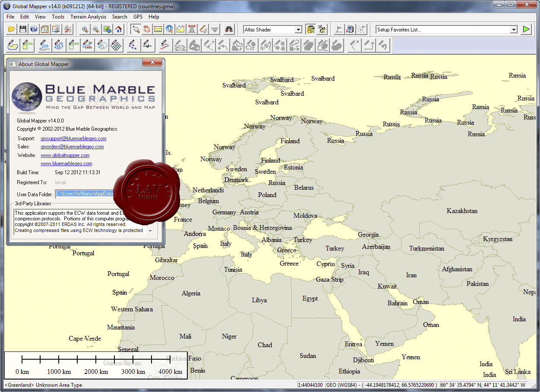Click the GEO (WGS84) coordinates status text
Viewport: 540px width, 392px height.
coord(382,385)
